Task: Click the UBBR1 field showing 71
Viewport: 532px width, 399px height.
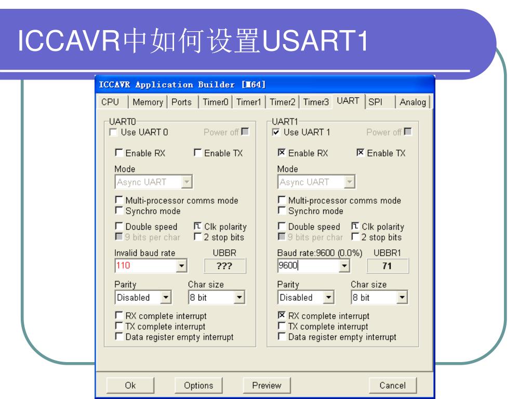Action: pos(388,265)
